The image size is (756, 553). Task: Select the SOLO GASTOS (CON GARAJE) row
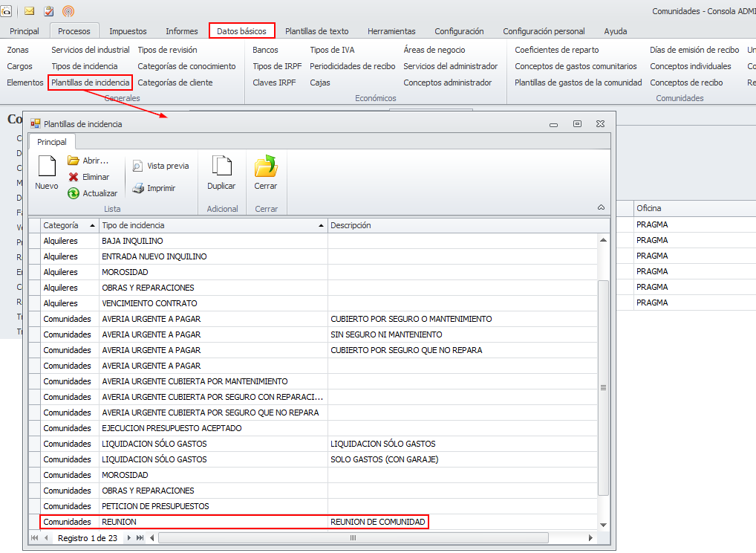pyautogui.click(x=319, y=459)
